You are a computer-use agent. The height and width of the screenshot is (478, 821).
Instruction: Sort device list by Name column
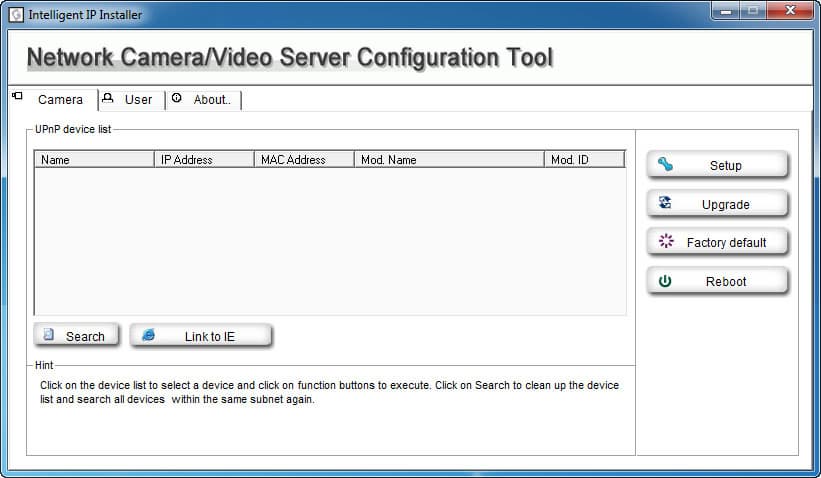coord(94,160)
